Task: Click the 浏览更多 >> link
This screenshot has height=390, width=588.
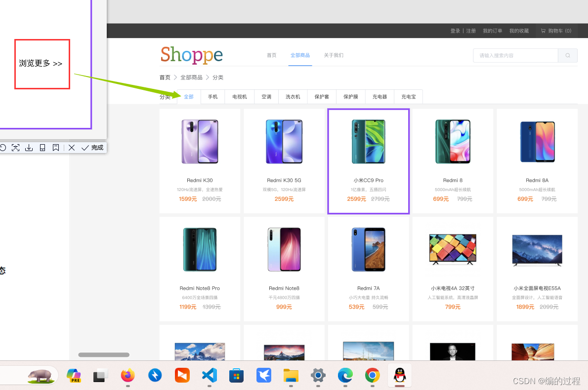Action: pos(41,63)
